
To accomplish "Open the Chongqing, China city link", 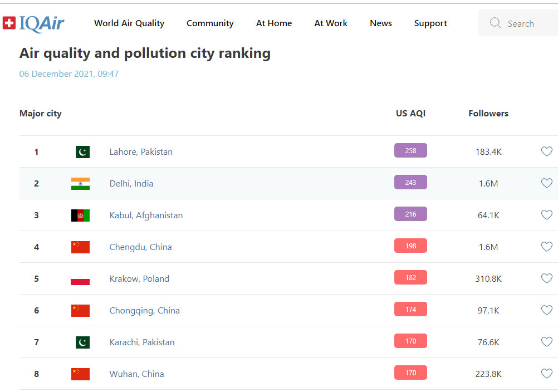I will point(144,311).
